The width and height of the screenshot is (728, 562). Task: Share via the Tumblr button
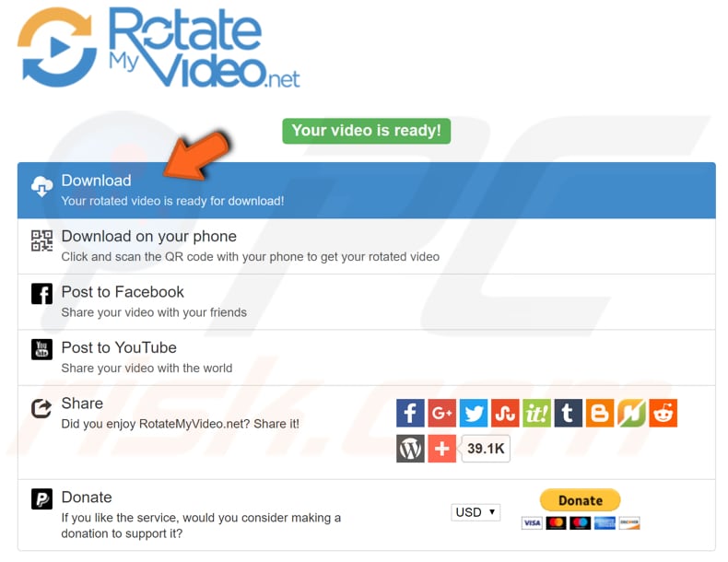pos(568,413)
